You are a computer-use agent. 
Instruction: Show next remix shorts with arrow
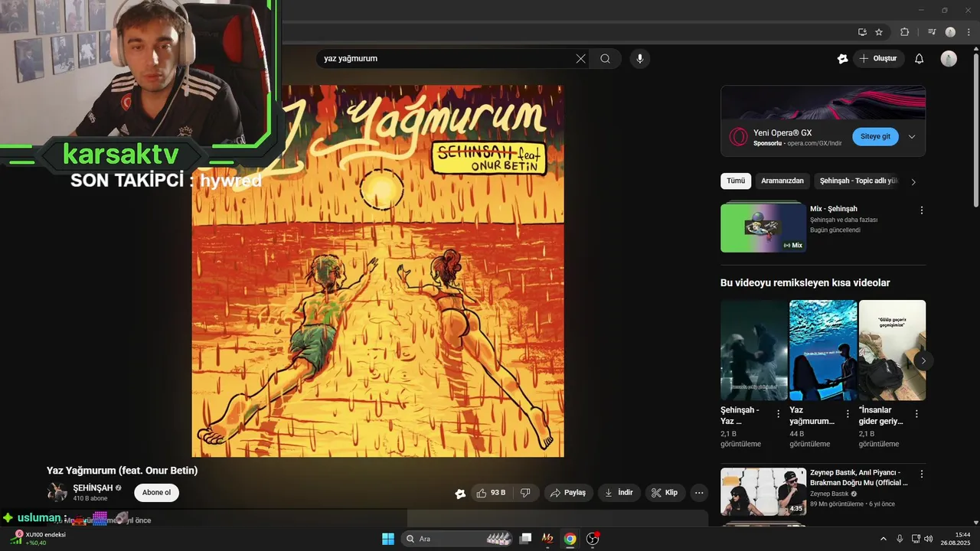[923, 360]
